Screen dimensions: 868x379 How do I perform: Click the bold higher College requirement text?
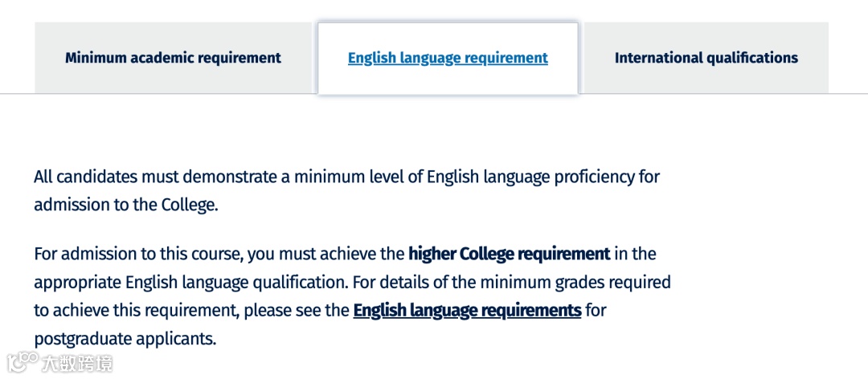pos(510,254)
